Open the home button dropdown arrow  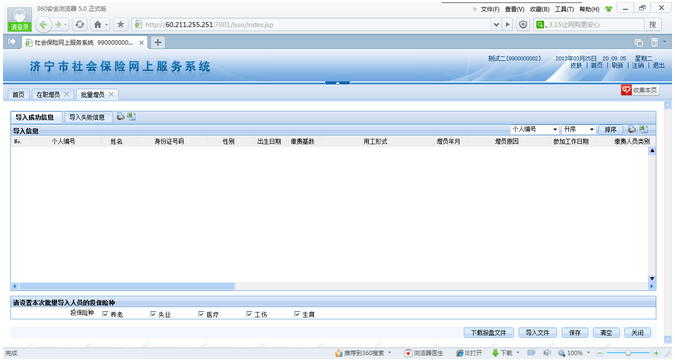click(x=106, y=25)
